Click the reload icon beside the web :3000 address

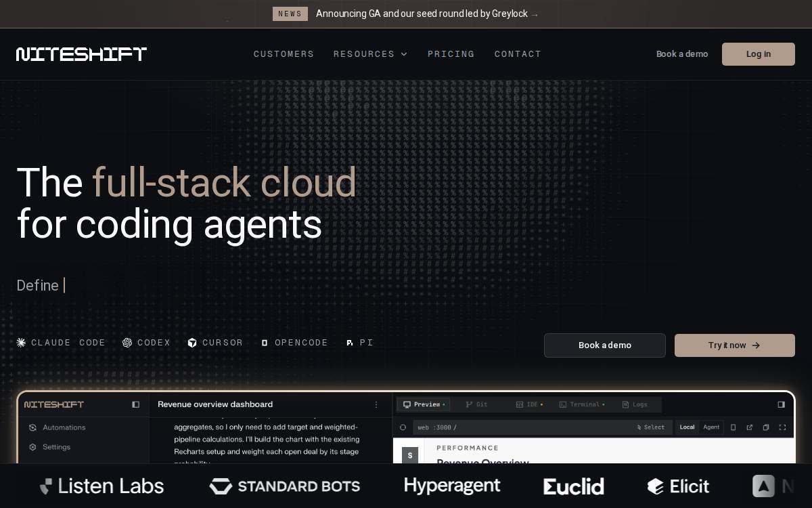tap(403, 427)
